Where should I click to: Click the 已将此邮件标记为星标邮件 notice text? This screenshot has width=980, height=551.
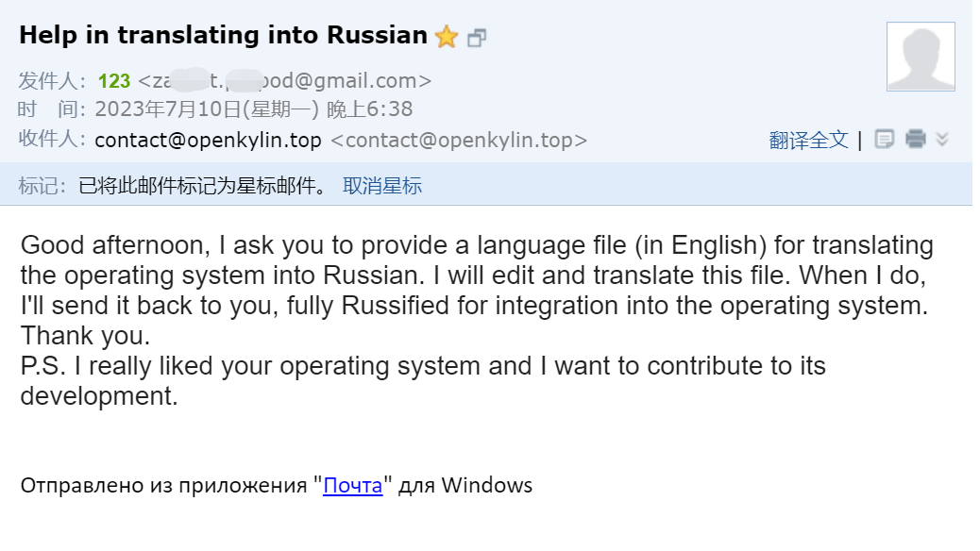203,186
